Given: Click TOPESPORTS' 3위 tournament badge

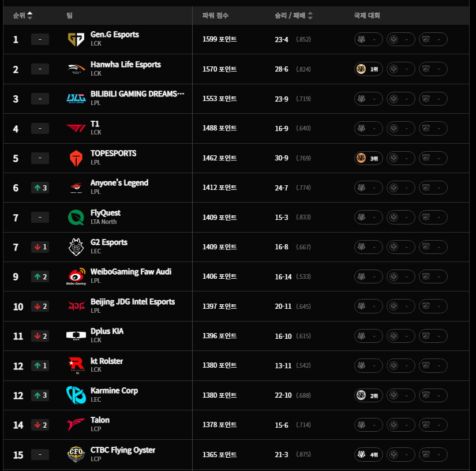Looking at the screenshot, I should tap(368, 158).
